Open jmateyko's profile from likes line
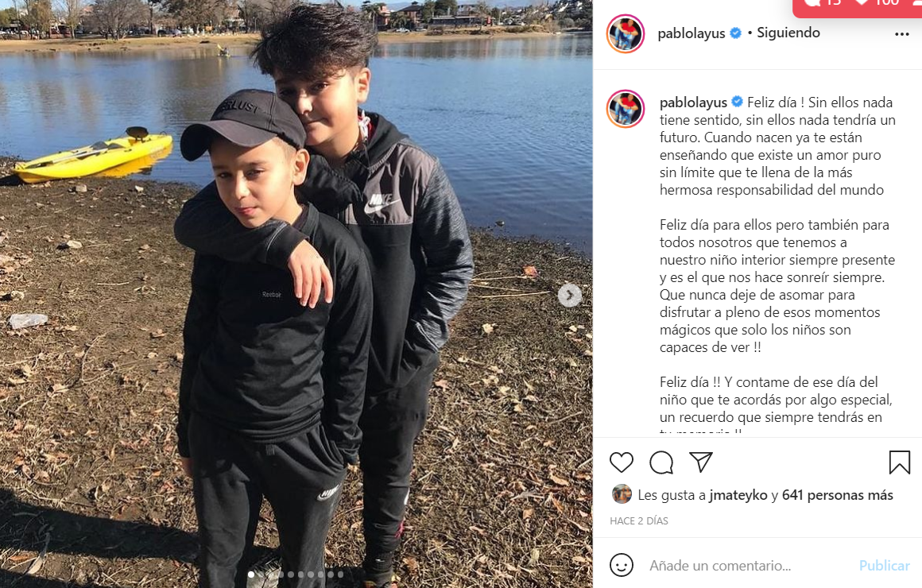 [738, 495]
